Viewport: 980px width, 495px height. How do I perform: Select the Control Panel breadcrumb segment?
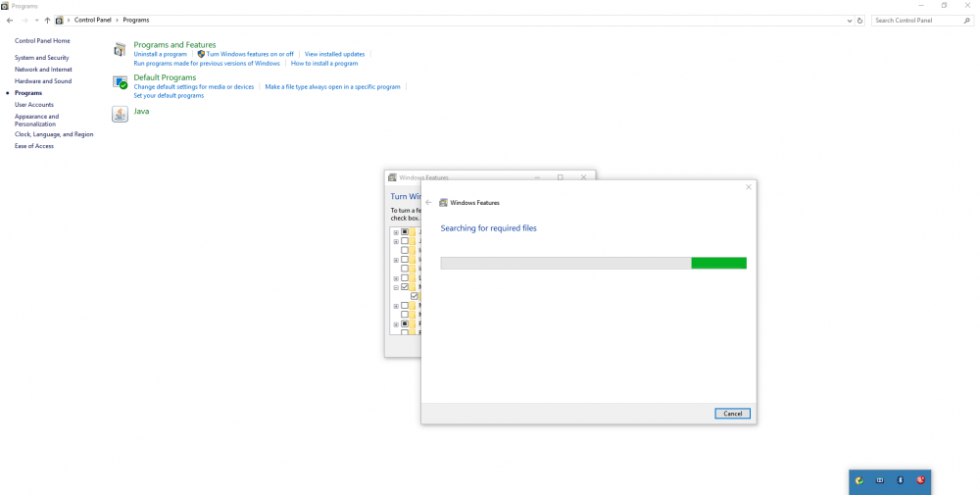click(x=92, y=20)
